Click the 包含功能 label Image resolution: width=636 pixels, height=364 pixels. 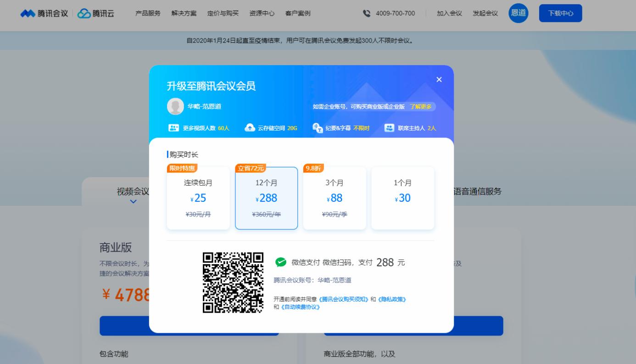click(x=114, y=353)
